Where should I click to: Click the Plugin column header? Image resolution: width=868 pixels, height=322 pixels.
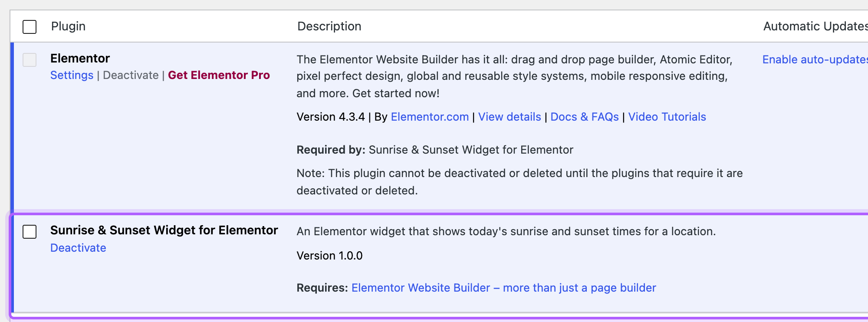point(68,26)
